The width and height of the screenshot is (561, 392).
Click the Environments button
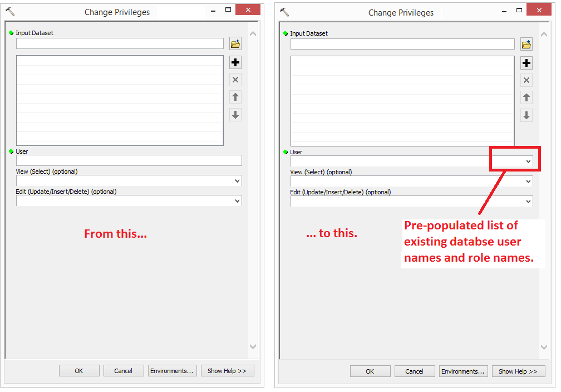(x=173, y=370)
